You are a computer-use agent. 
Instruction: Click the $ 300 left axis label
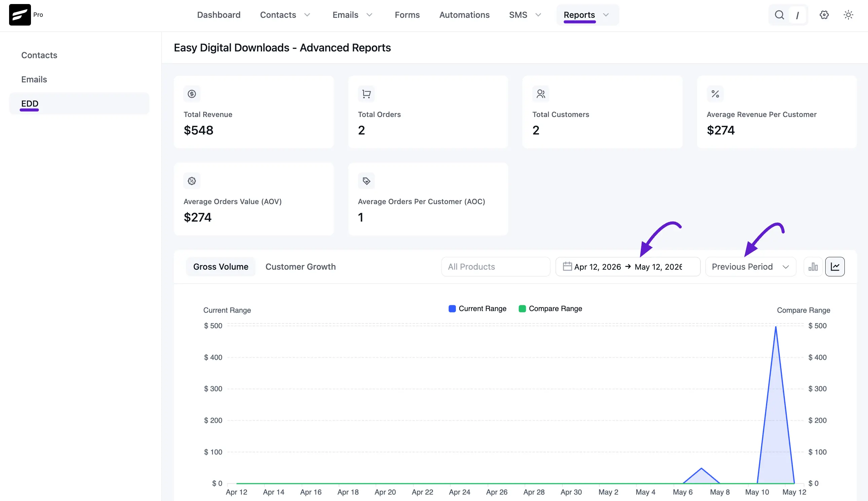pos(213,388)
